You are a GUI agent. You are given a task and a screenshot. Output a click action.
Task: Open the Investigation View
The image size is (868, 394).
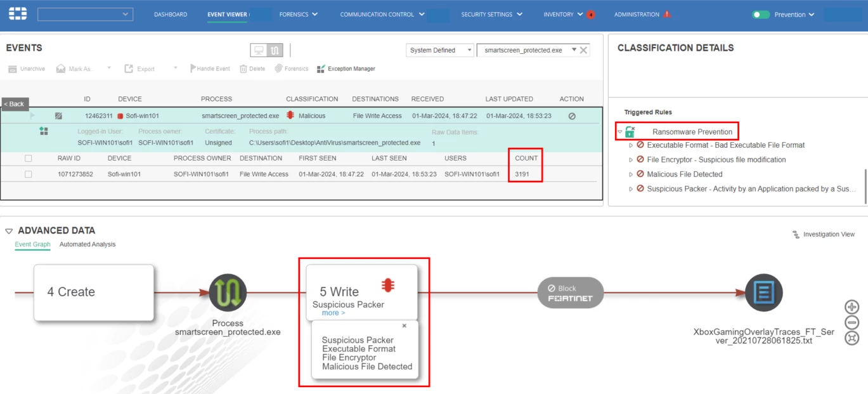pyautogui.click(x=824, y=235)
